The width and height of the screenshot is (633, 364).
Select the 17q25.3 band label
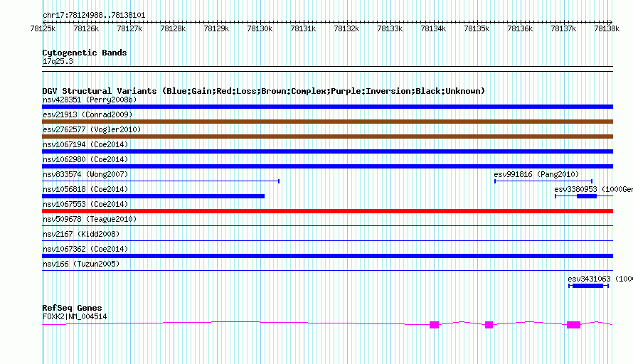pos(58,61)
